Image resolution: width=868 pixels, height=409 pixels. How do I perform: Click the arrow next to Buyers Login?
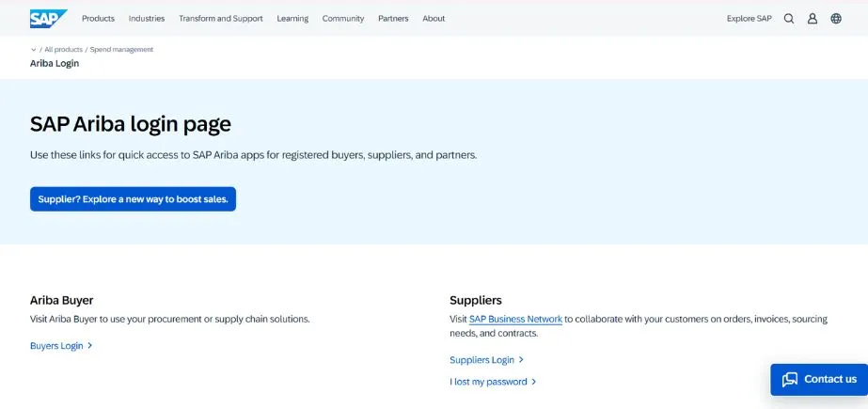point(89,345)
